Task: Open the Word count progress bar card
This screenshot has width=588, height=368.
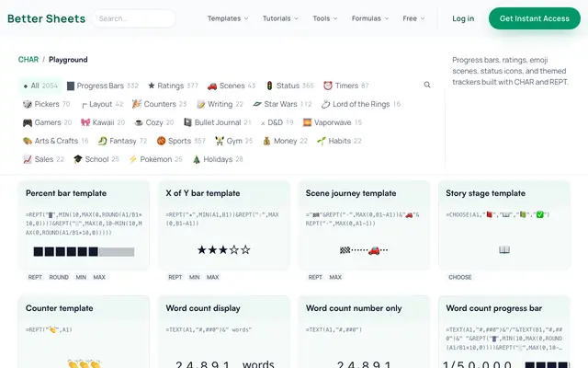Action: pos(504,332)
